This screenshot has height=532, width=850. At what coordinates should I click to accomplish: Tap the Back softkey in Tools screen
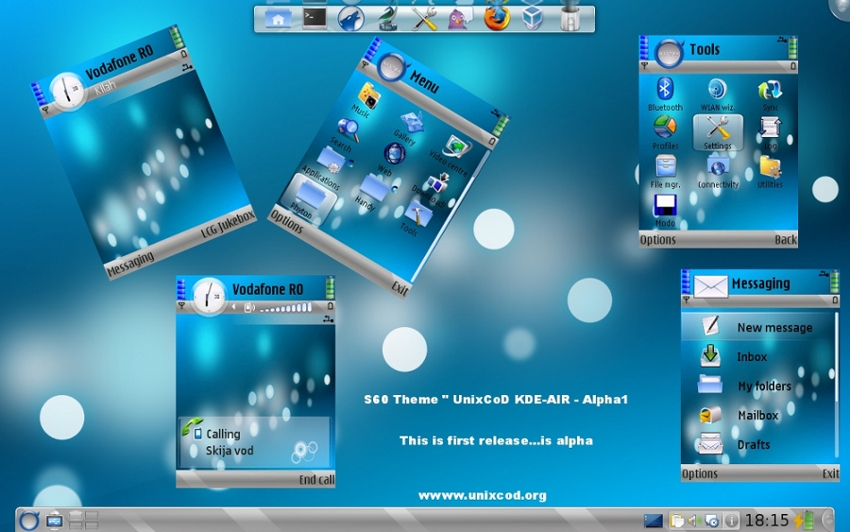[785, 240]
